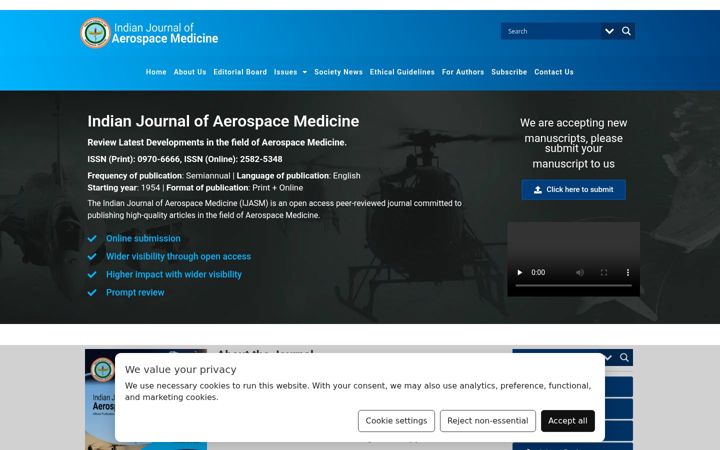Click the video progress bar
This screenshot has width=720, height=450.
574,286
